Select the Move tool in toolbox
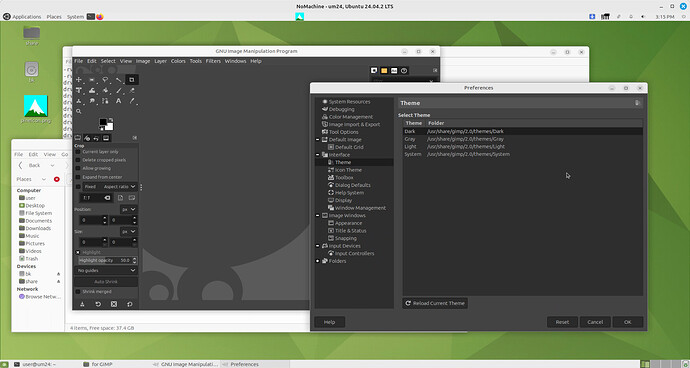 point(79,80)
